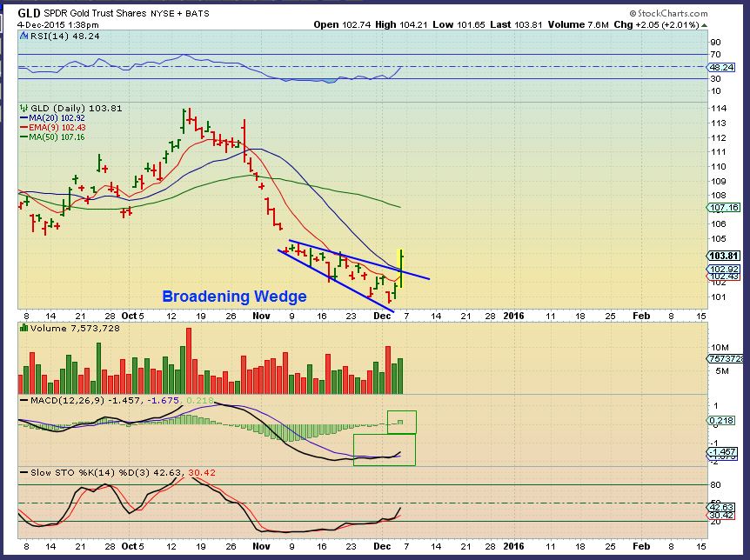Click the up triangle after Chg +2.01%

pos(704,25)
